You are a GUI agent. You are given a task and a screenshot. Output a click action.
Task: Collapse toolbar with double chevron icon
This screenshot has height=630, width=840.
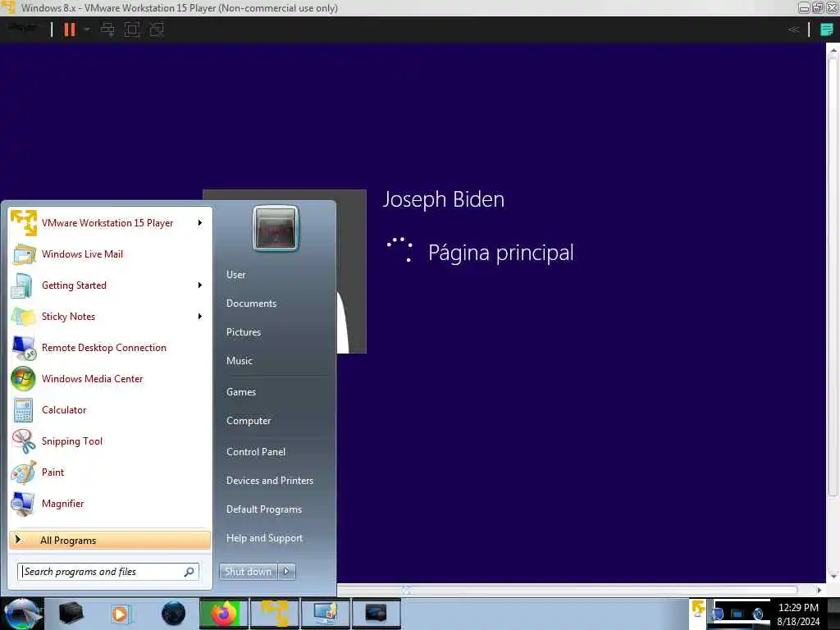[794, 30]
